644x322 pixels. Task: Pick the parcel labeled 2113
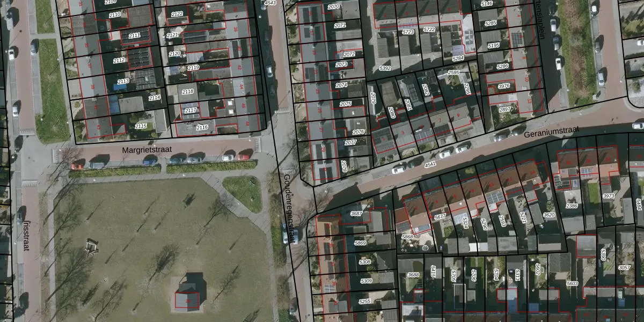point(123,82)
